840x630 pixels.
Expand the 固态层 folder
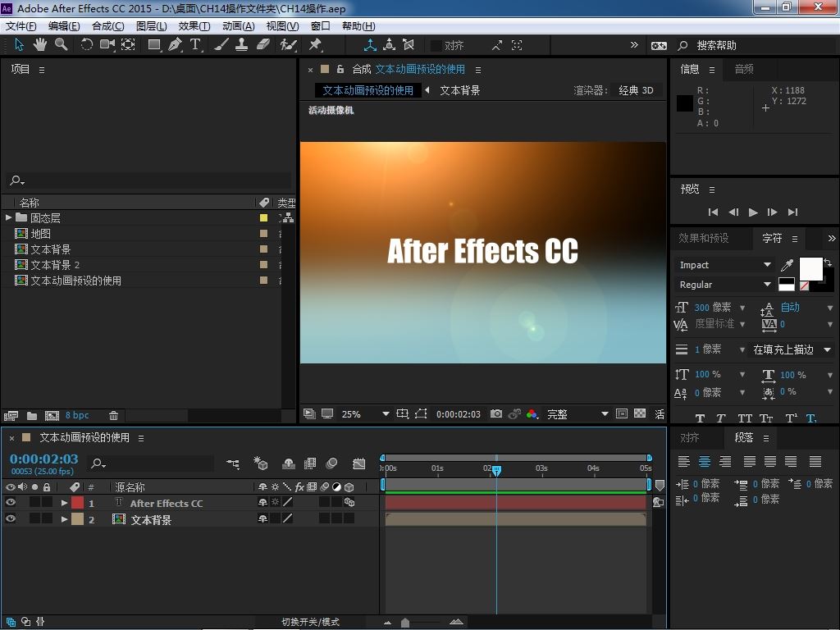8,217
